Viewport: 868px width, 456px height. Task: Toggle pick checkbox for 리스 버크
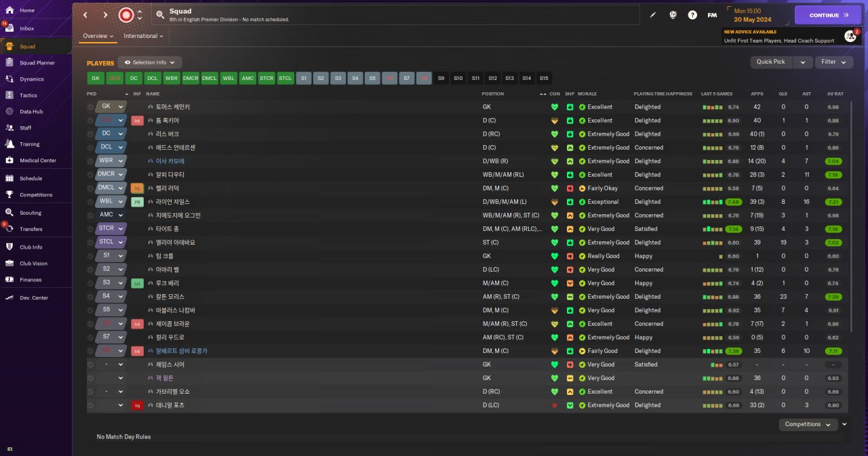tap(91, 134)
